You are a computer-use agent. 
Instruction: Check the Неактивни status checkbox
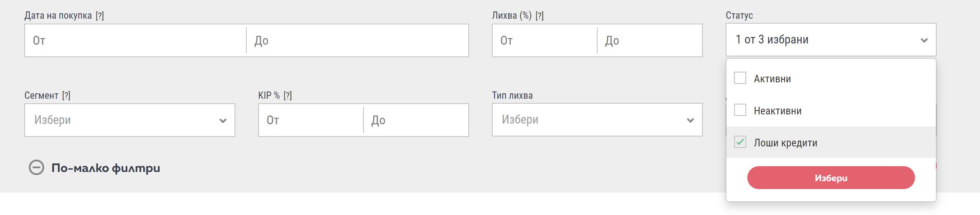click(740, 110)
